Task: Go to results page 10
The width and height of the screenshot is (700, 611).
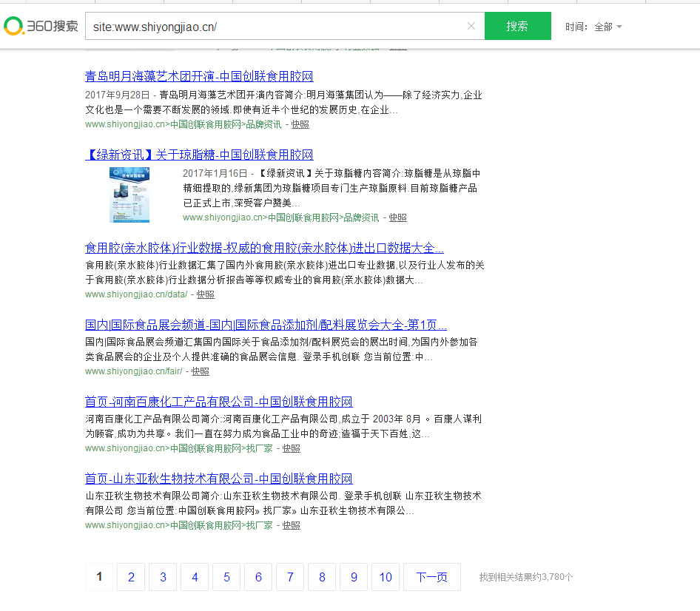Action: [386, 577]
